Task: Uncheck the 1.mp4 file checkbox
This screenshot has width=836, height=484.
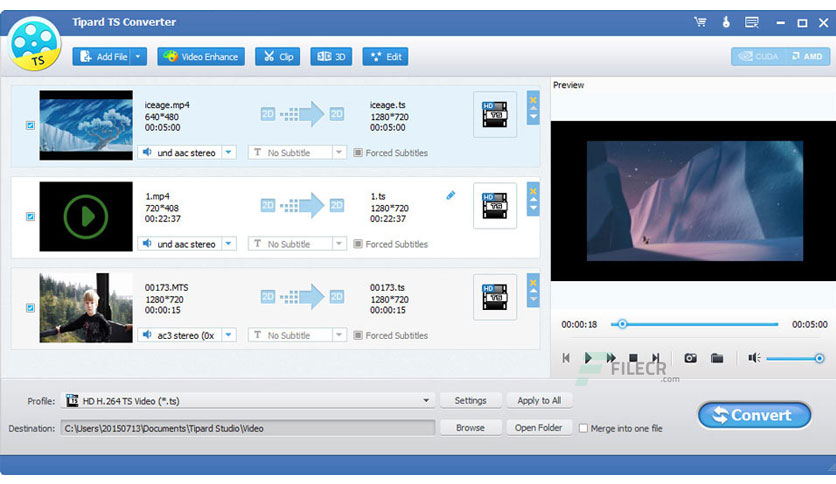Action: click(30, 216)
